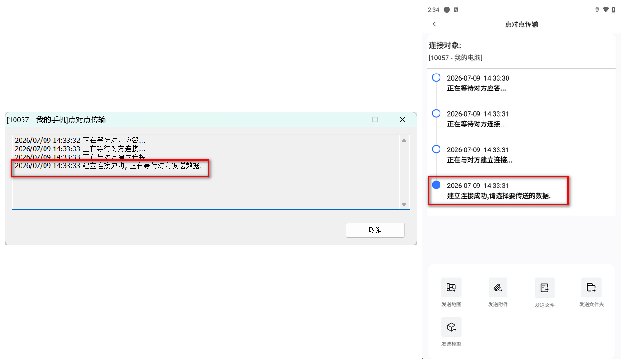Click the 发送附件 label text
This screenshot has height=364, width=626.
(498, 305)
